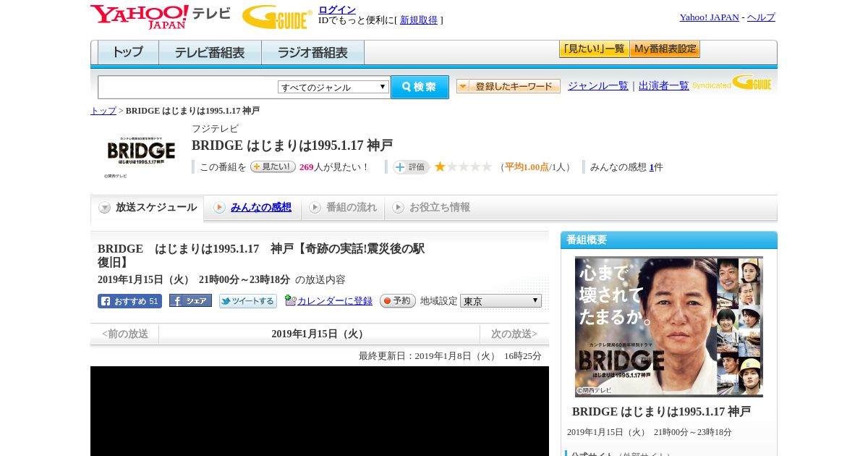Viewport: 868px width, 456px height.
Task: Click the calendar icon beside カレンダーに登録
Action: (x=290, y=300)
